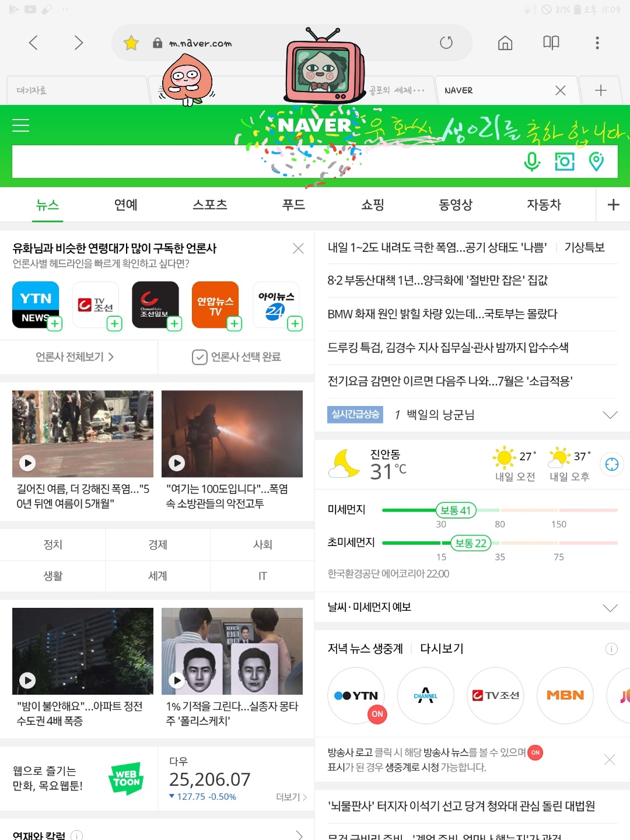This screenshot has height=840, width=630.
Task: Expand the 실시간급상승 keyword list
Action: click(x=610, y=415)
